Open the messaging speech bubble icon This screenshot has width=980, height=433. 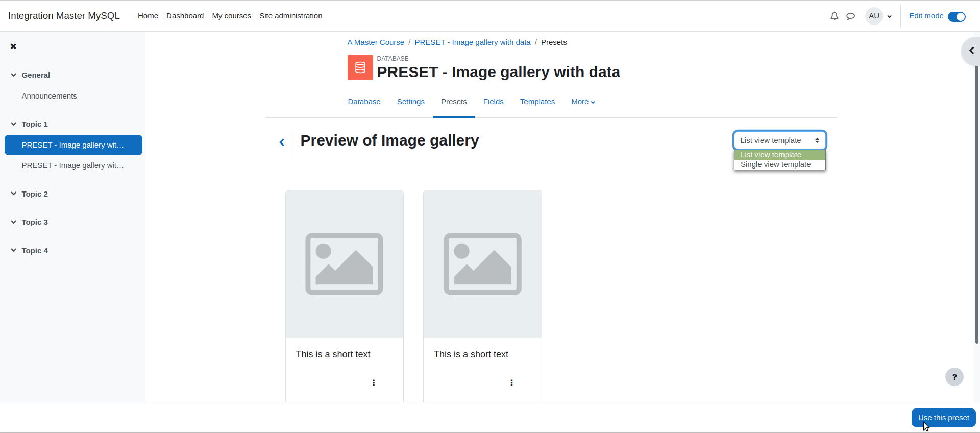[x=850, y=16]
